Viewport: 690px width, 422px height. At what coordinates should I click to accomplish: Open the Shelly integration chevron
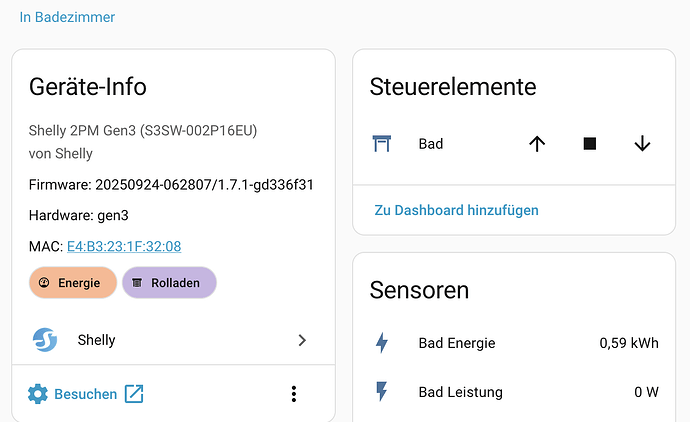coord(302,340)
